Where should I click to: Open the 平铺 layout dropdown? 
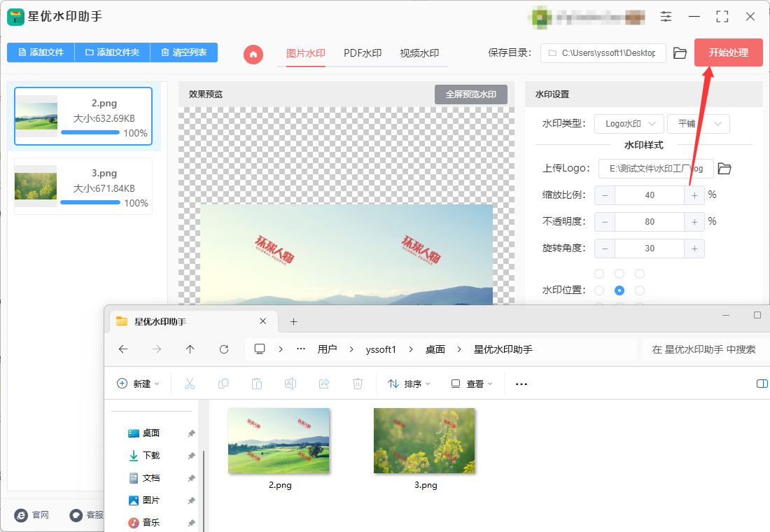click(699, 124)
